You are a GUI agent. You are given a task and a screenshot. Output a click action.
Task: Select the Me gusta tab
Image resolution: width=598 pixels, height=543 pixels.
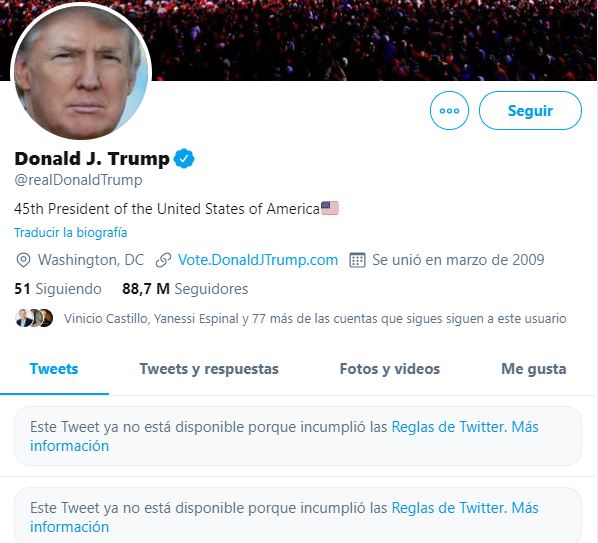[x=534, y=369]
